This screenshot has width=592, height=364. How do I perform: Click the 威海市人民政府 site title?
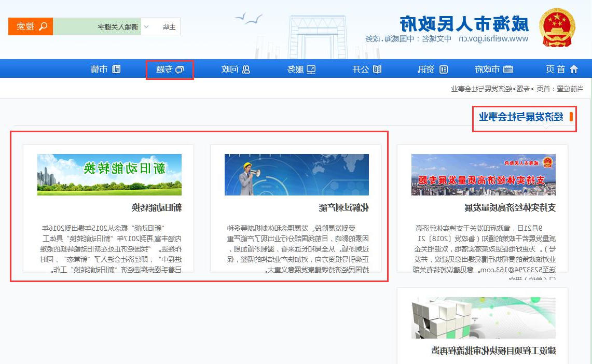pos(464,24)
